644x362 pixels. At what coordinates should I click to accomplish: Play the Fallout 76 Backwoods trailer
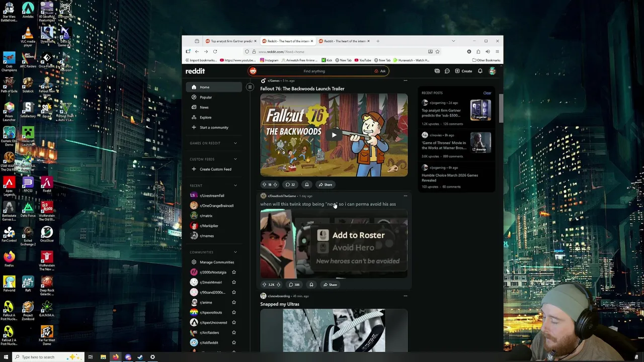(x=334, y=135)
